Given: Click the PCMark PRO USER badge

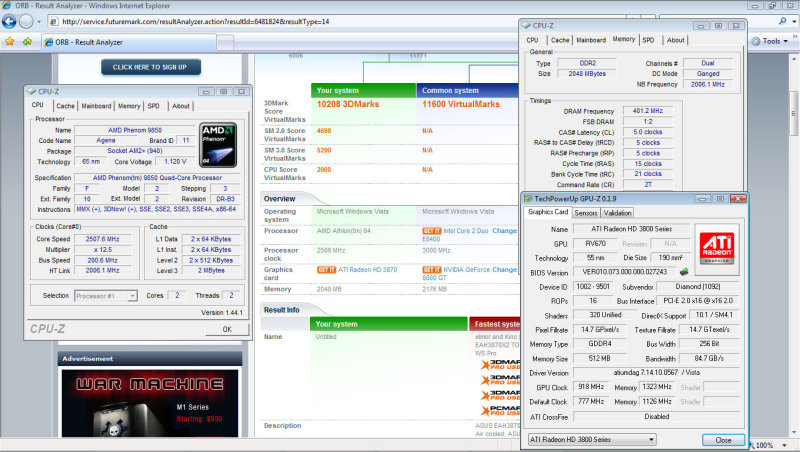Looking at the screenshot, I should pos(500,410).
